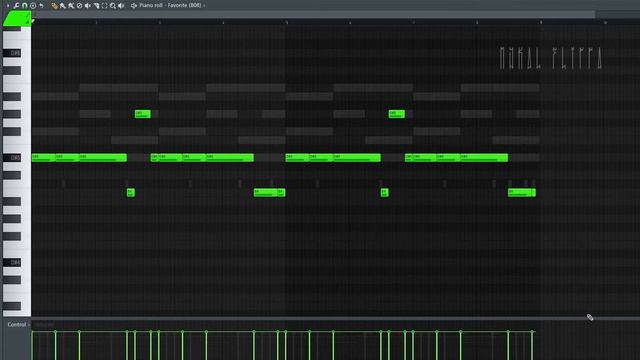Open the Stamp chord tool
Screen dimensions: 640x360
(33, 6)
